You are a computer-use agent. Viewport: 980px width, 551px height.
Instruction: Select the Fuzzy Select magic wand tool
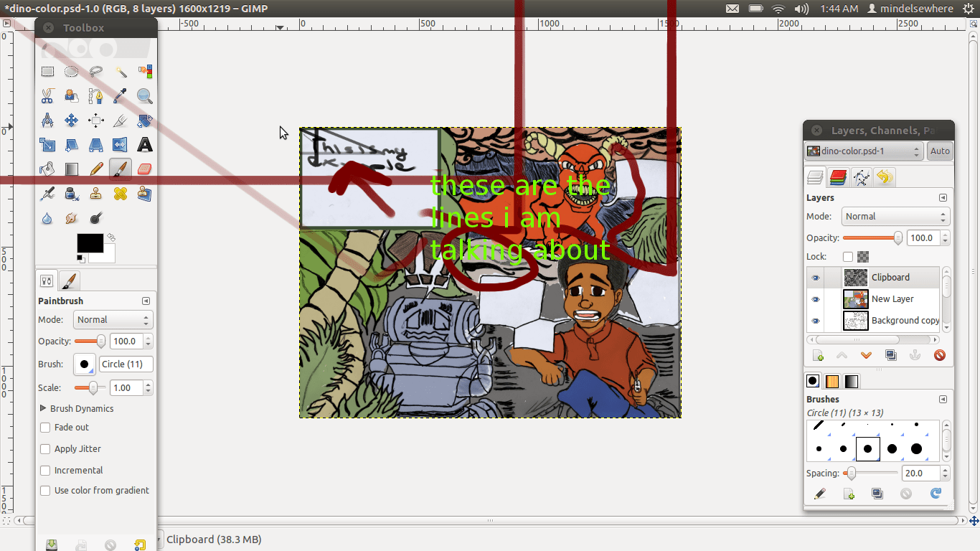click(121, 72)
